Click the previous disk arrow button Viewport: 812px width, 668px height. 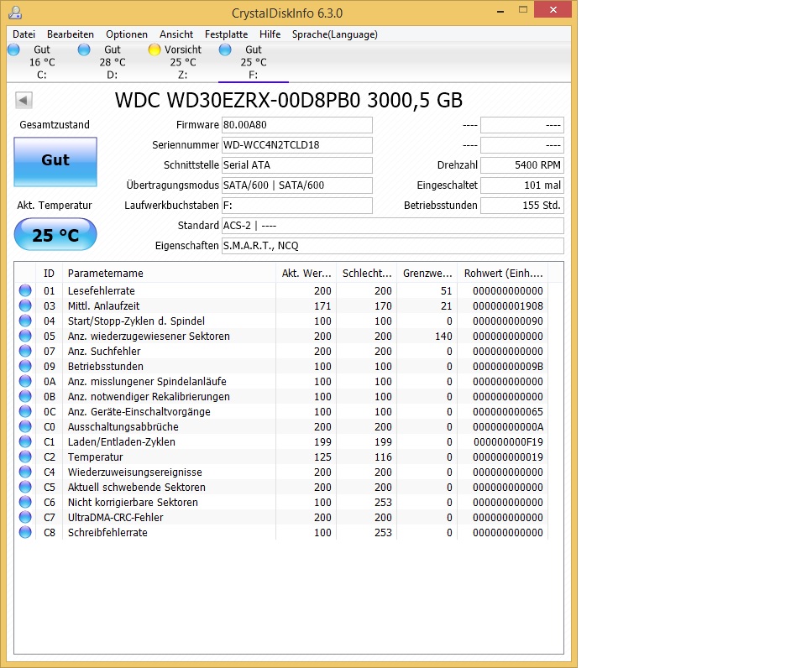click(24, 100)
